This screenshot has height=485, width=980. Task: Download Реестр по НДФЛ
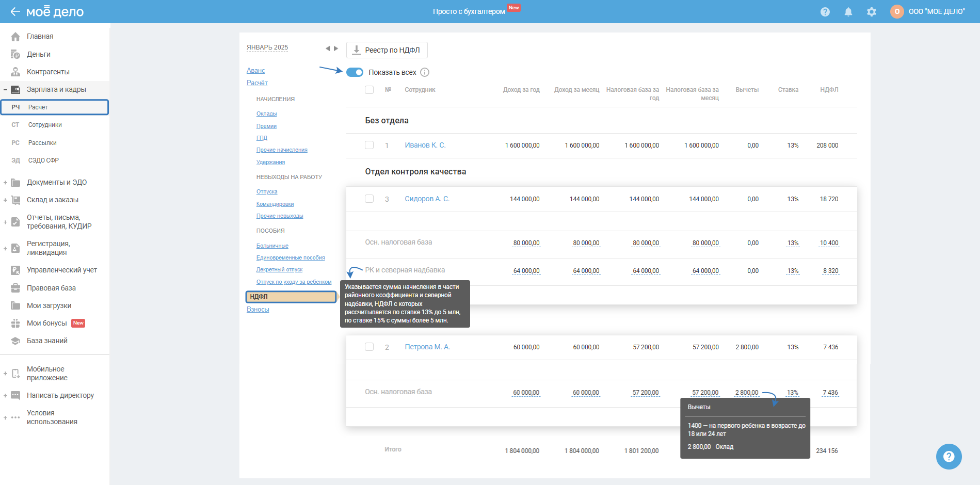pos(387,50)
